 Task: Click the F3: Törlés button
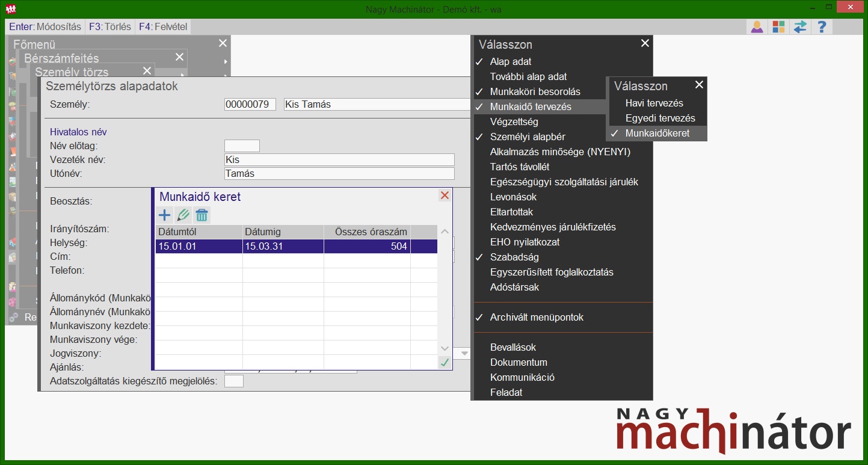(111, 26)
